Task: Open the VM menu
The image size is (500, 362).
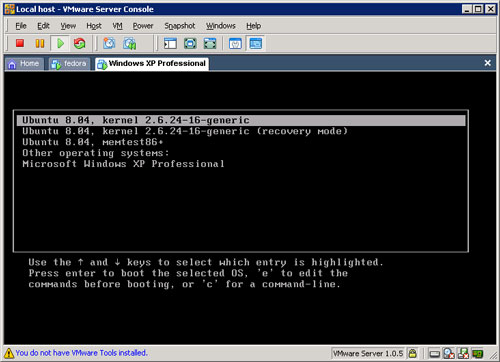Action: (117, 26)
